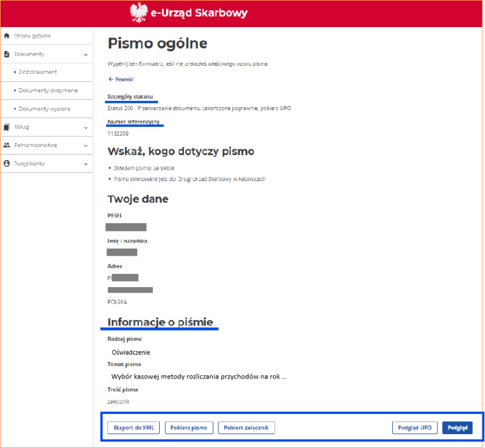Click the Eksport do XML button
Screen dimensions: 485x448
[x=134, y=428]
